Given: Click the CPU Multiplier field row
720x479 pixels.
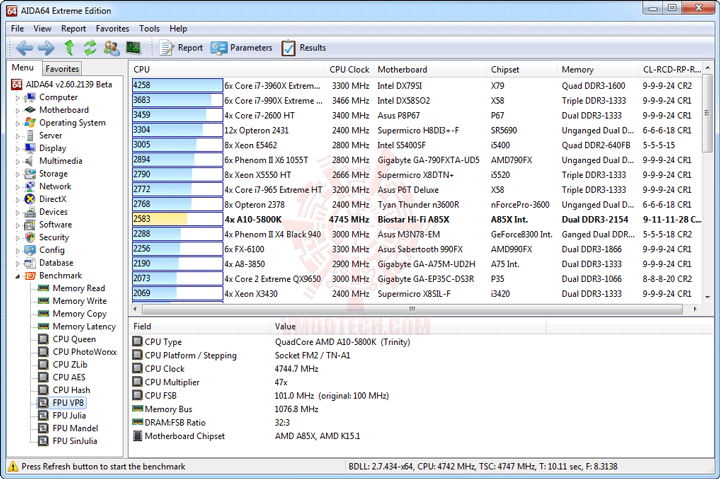Looking at the screenshot, I should tap(339, 382).
